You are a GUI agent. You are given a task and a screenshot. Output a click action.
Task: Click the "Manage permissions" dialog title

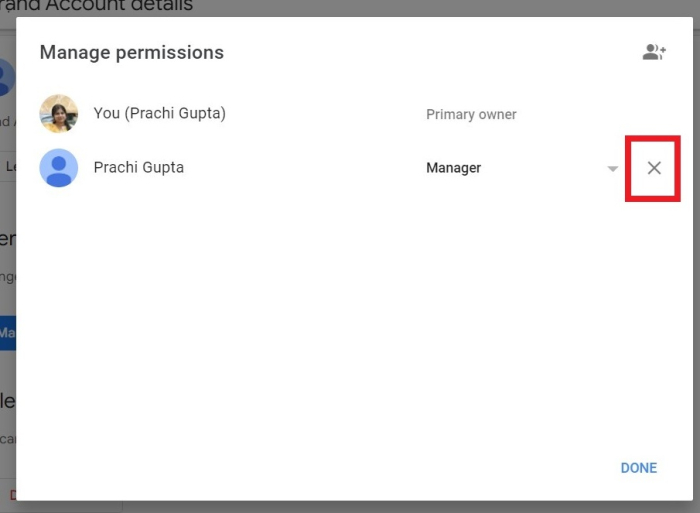[x=132, y=52]
